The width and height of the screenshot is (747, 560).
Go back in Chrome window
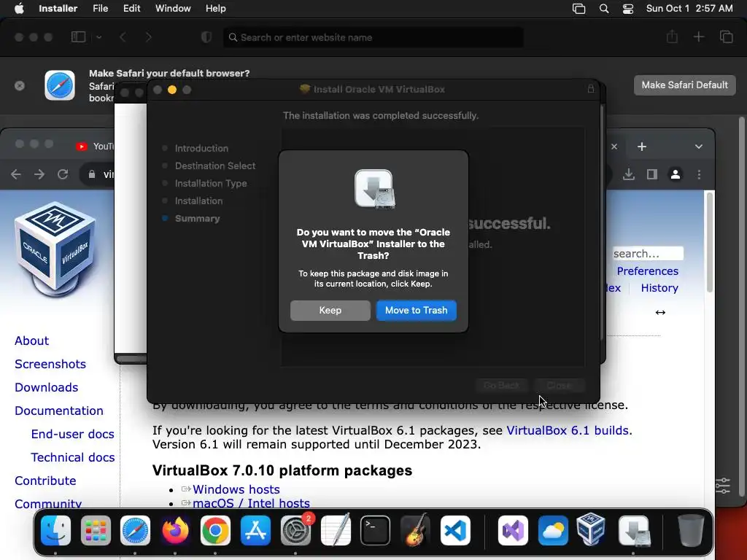[x=16, y=174]
